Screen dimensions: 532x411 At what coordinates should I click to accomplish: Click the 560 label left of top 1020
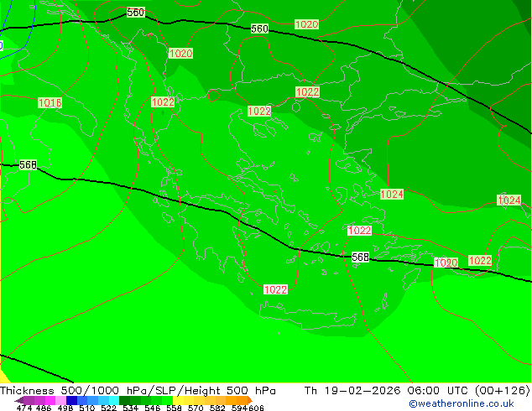[259, 29]
